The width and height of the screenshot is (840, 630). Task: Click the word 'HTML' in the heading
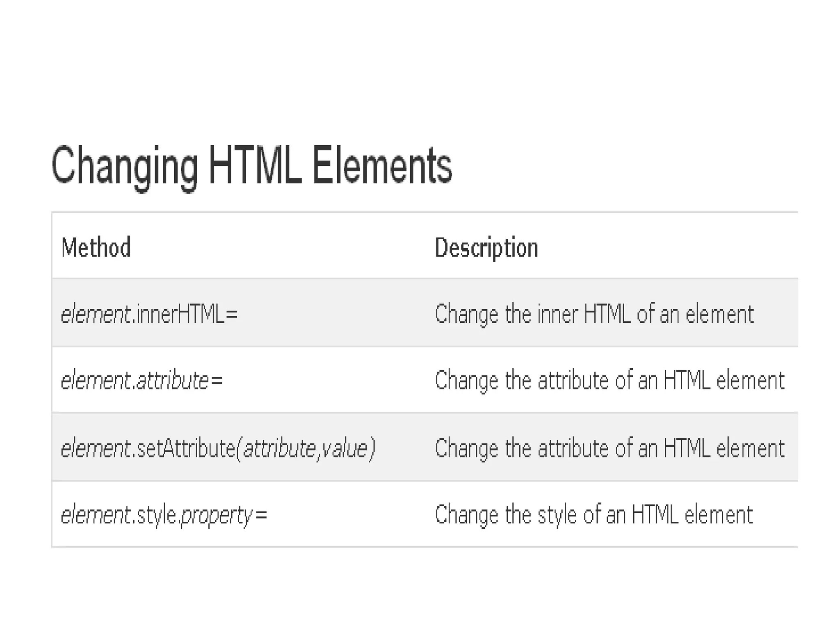255,165
